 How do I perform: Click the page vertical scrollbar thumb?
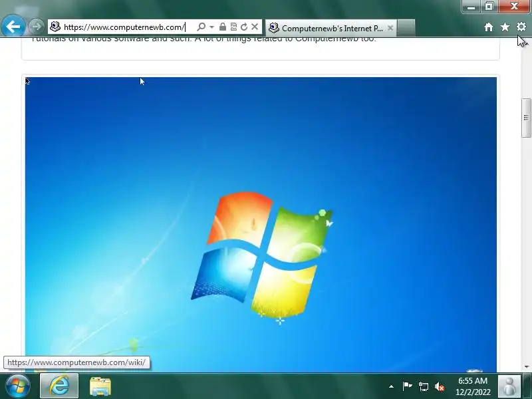click(x=526, y=118)
